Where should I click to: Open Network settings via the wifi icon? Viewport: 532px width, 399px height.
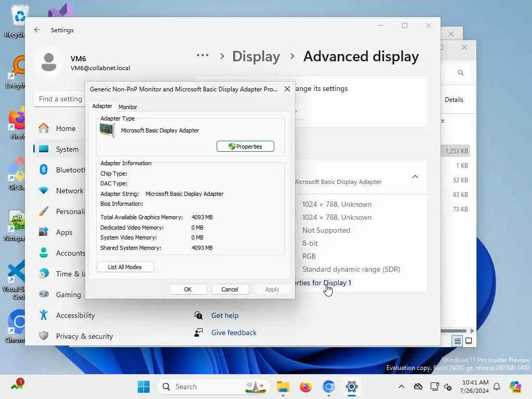pos(44,191)
